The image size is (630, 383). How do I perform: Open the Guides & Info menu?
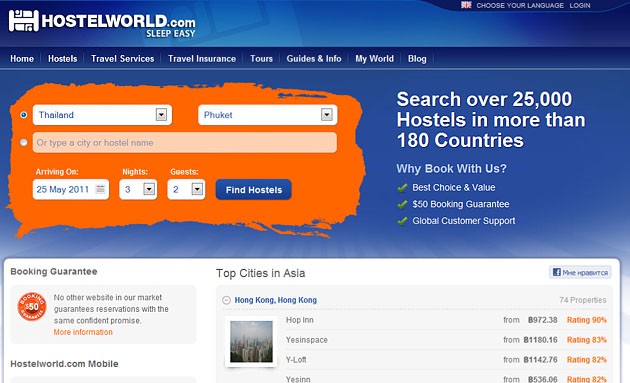point(314,59)
